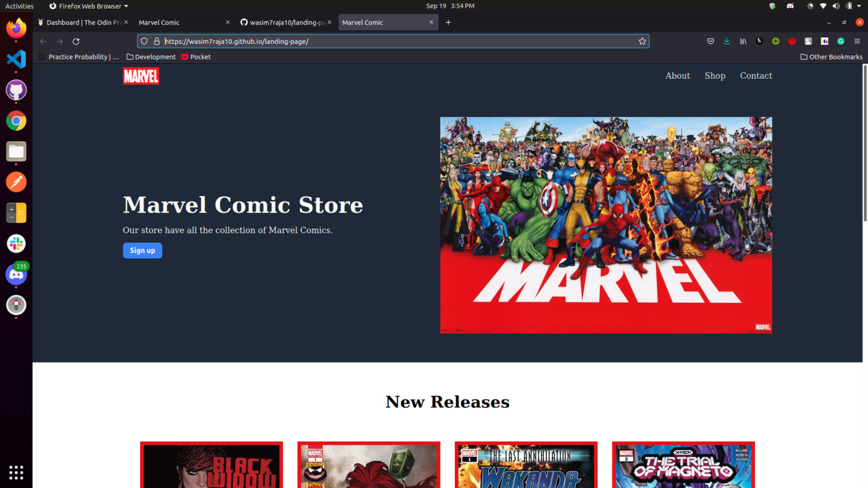This screenshot has height=488, width=868.
Task: Open VS Code from the dock
Action: pos(15,60)
